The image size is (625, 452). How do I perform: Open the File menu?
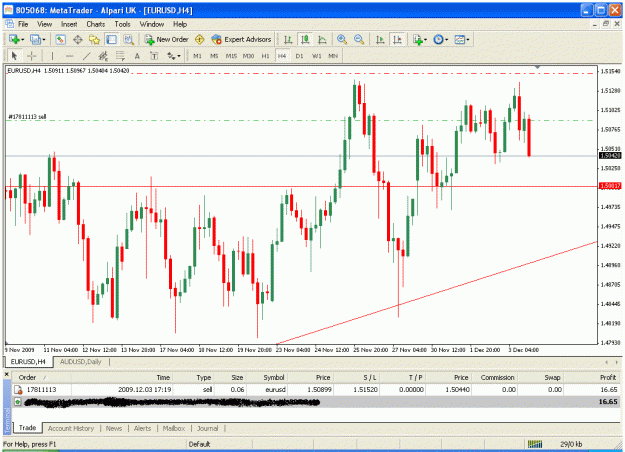(23, 24)
